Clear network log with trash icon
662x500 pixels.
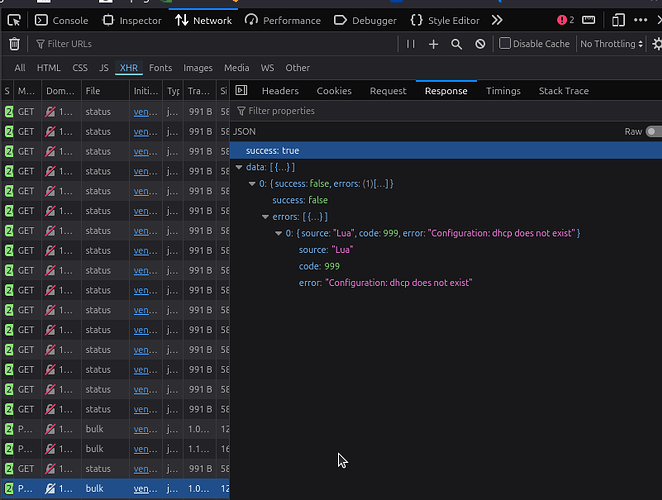[x=14, y=44]
